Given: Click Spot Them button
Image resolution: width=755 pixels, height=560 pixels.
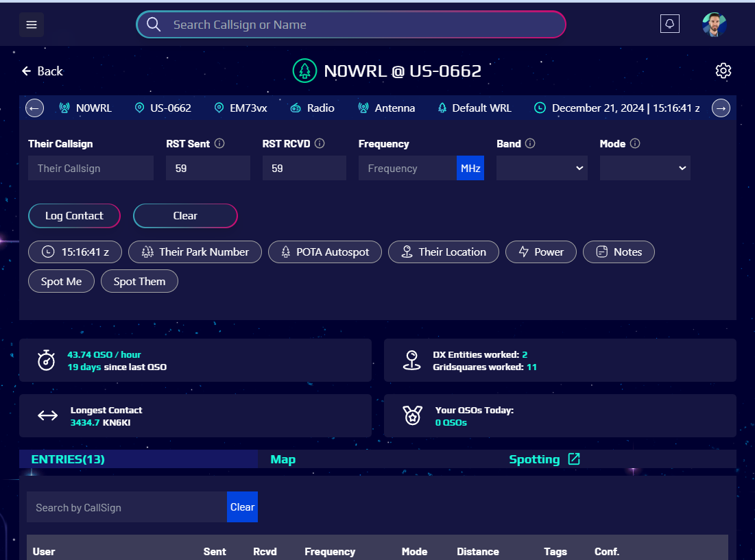Looking at the screenshot, I should click(x=139, y=282).
